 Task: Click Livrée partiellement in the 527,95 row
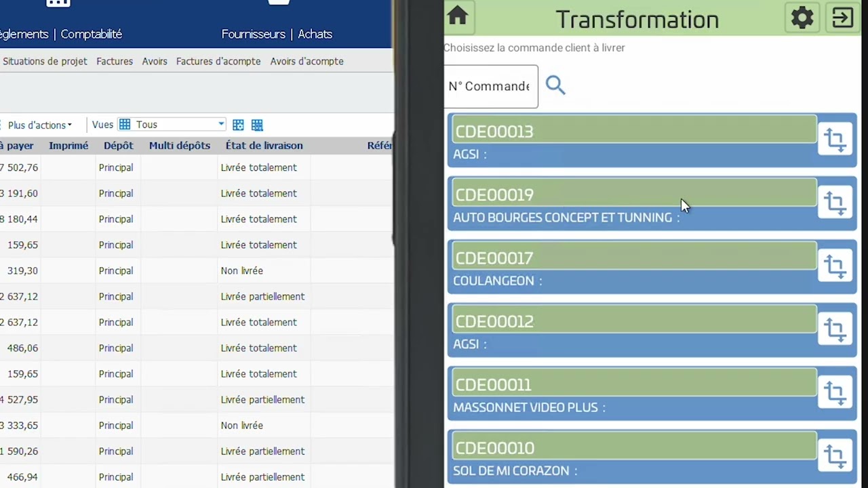(x=262, y=399)
